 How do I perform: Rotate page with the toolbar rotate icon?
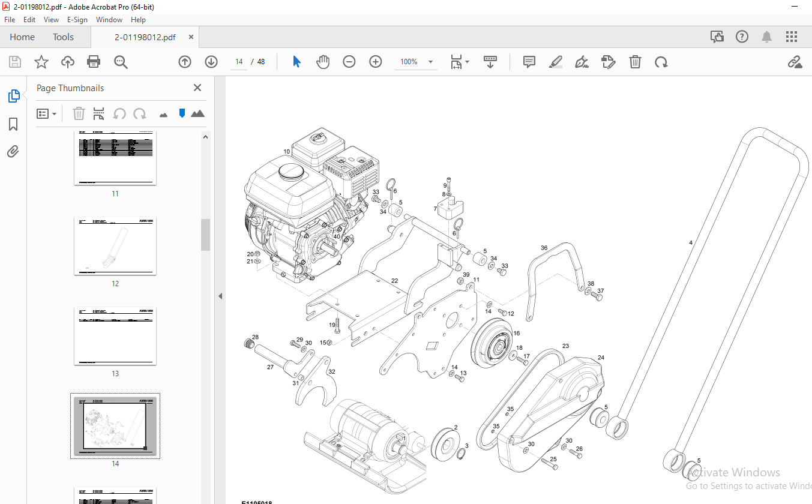pyautogui.click(x=661, y=62)
